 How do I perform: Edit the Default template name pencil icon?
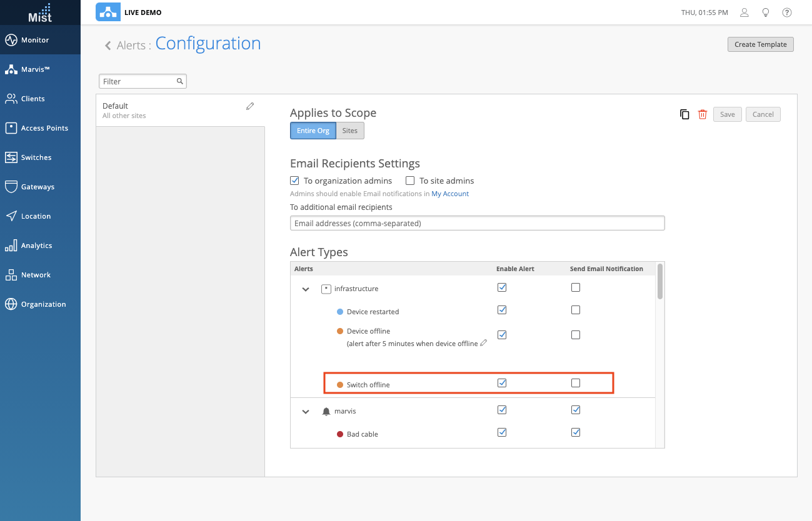click(250, 106)
